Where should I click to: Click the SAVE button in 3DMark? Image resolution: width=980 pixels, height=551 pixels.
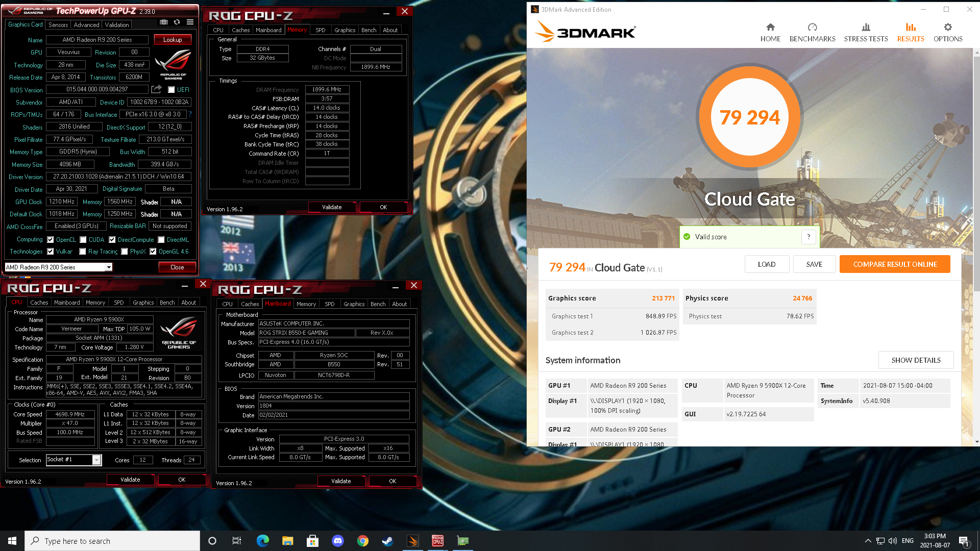tap(814, 264)
